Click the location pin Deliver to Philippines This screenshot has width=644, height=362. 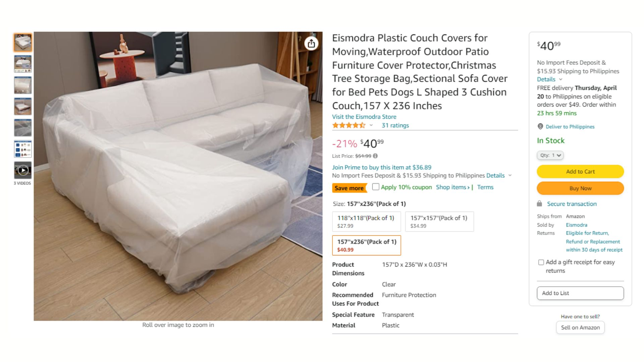click(x=540, y=126)
